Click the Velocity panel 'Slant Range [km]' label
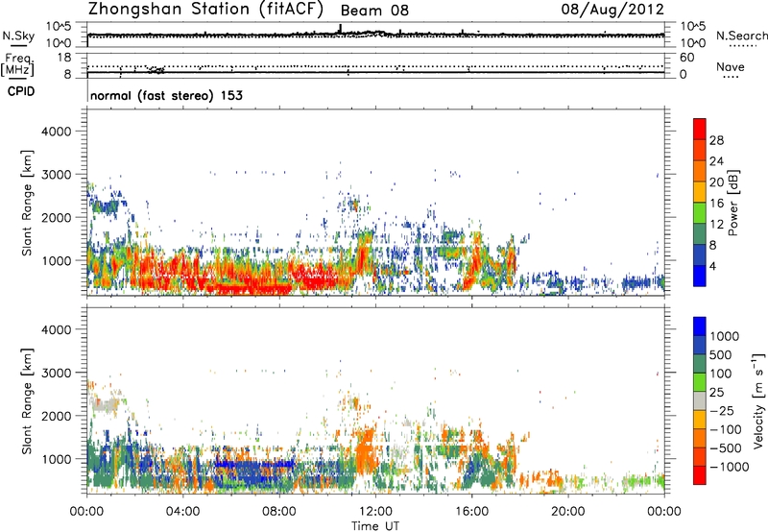 pos(27,401)
